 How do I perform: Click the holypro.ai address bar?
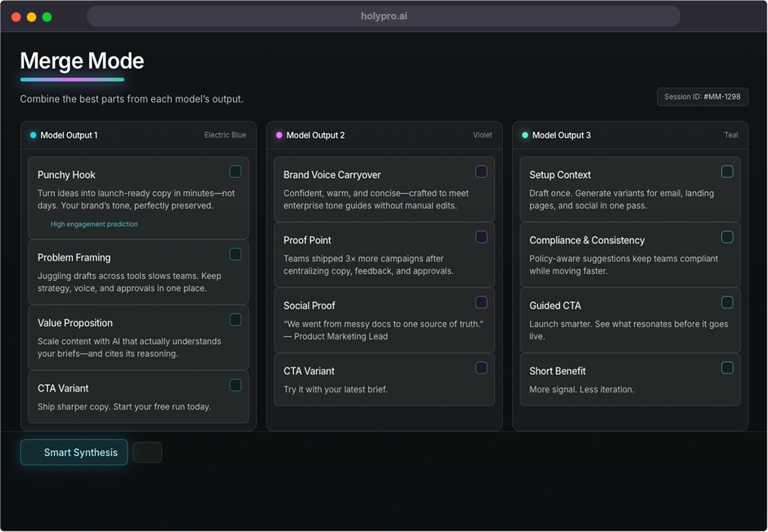click(x=384, y=16)
